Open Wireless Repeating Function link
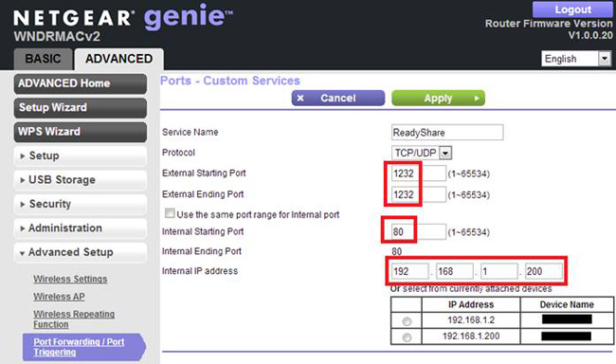 pos(74,318)
